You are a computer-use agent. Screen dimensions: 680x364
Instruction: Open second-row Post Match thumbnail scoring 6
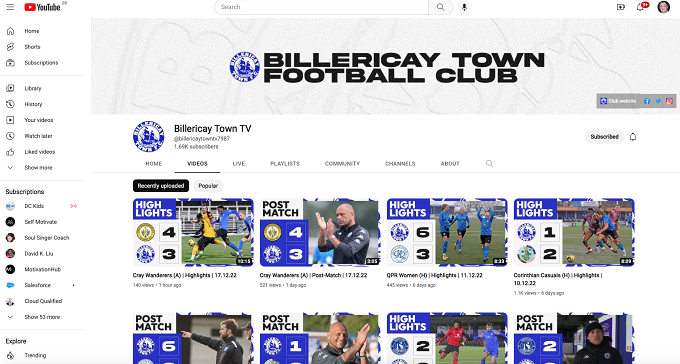pyautogui.click(x=193, y=338)
